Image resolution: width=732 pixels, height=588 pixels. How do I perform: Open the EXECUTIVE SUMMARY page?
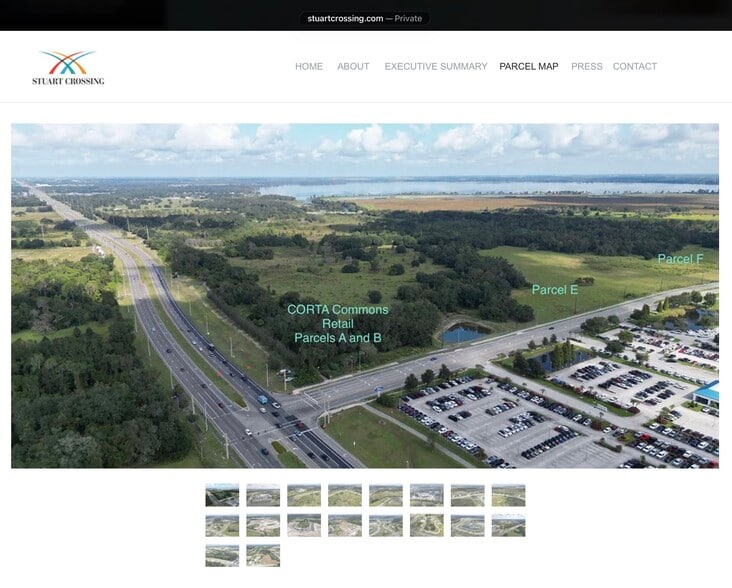coord(436,67)
